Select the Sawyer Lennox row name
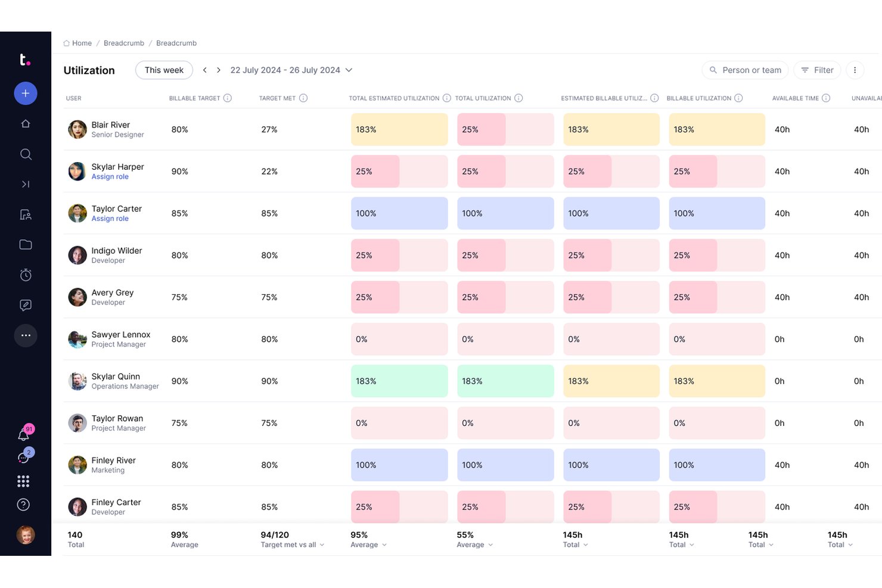The height and width of the screenshot is (588, 882). (121, 335)
